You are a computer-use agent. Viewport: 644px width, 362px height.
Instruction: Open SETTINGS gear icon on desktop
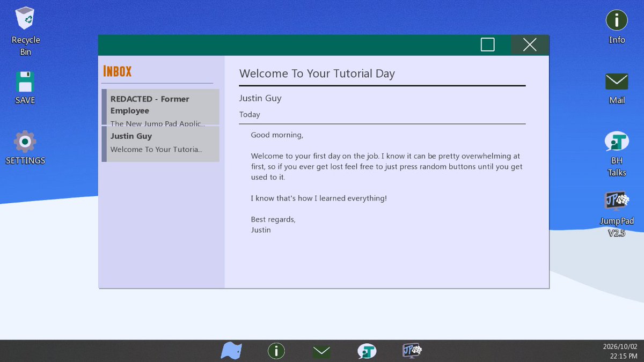tap(25, 142)
